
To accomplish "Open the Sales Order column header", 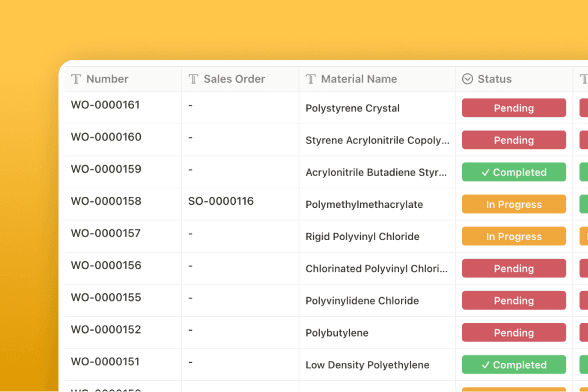I will click(x=240, y=79).
